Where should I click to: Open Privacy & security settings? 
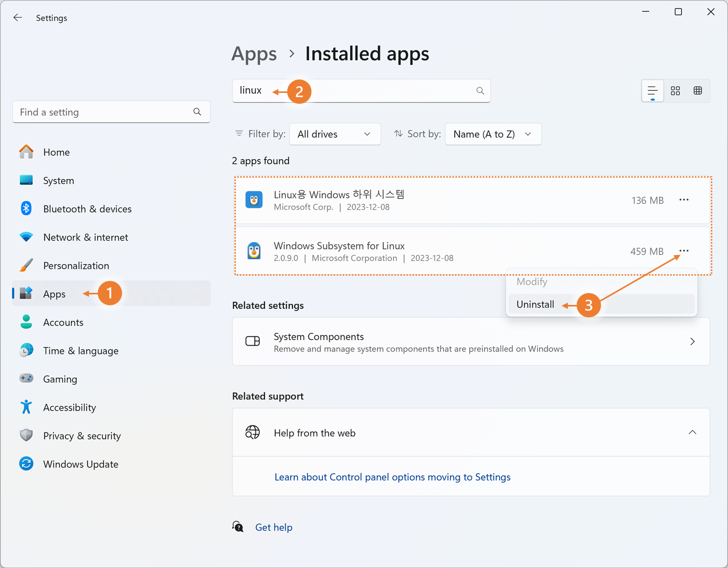[x=111, y=435]
